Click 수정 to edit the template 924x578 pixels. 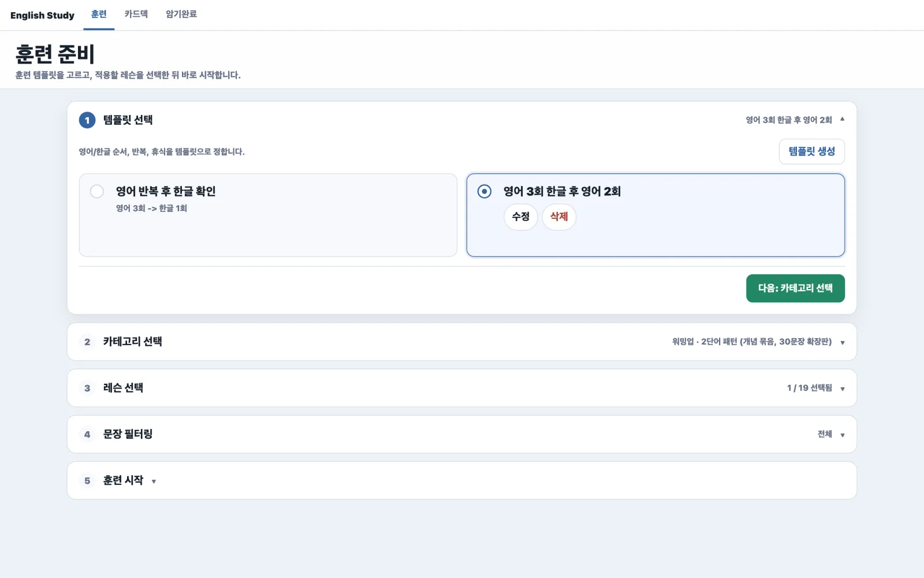point(521,217)
